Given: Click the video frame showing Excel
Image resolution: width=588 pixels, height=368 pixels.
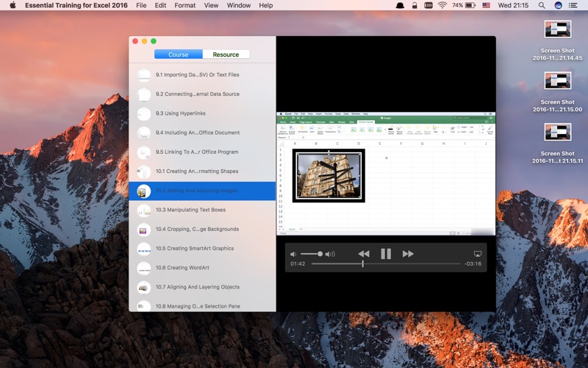Looking at the screenshot, I should click(386, 174).
